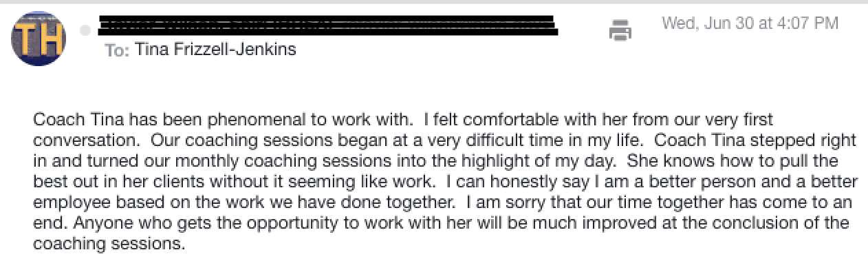
Task: Click the Wed, Jun 30 timestamp
Action: 750,23
